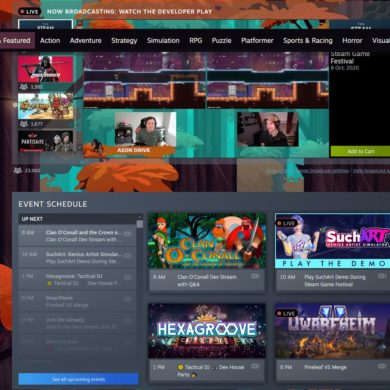Toggle reminder on Clan O'Conall Dev Stream card

pos(255,276)
